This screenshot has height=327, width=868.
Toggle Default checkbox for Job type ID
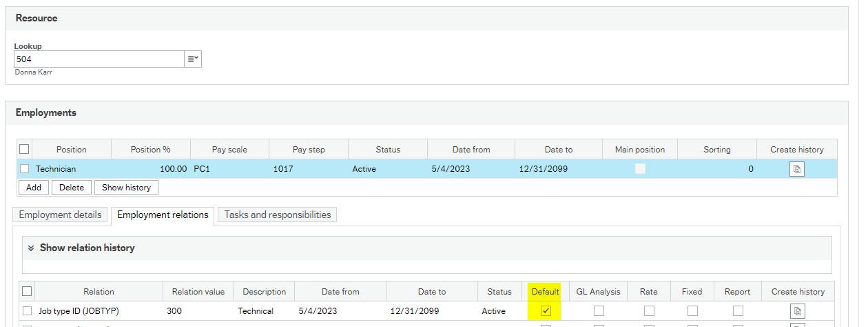click(x=546, y=311)
